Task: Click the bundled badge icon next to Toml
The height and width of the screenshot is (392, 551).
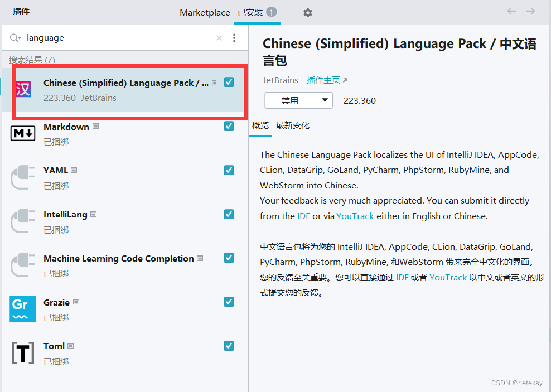Action: (71, 346)
